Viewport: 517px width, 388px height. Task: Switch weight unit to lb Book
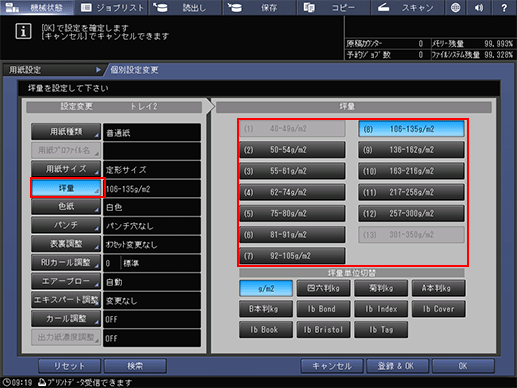click(x=266, y=330)
